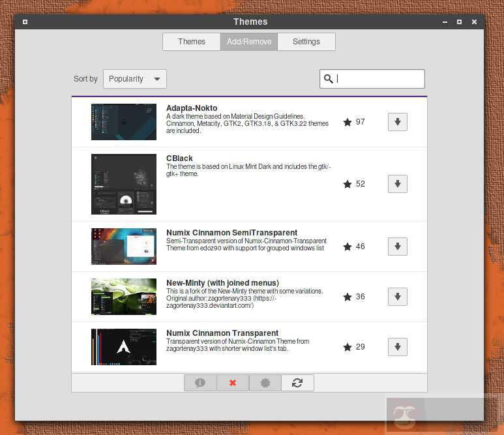Download the Adapta-Nokto theme

[x=397, y=122]
